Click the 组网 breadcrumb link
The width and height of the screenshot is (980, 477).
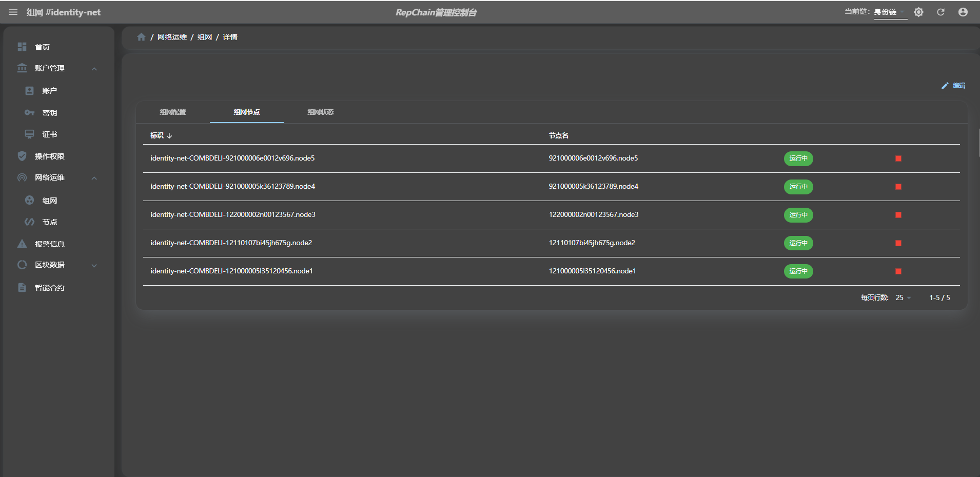point(205,37)
